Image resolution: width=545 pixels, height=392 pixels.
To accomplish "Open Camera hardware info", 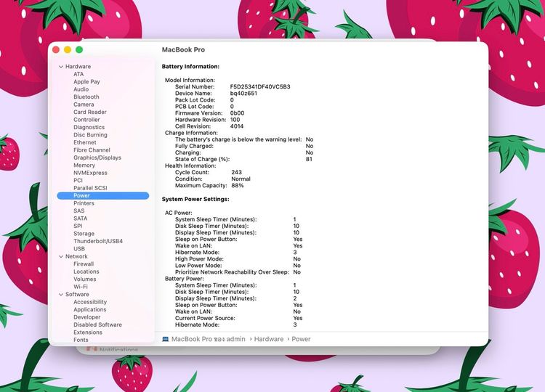I will click(84, 105).
